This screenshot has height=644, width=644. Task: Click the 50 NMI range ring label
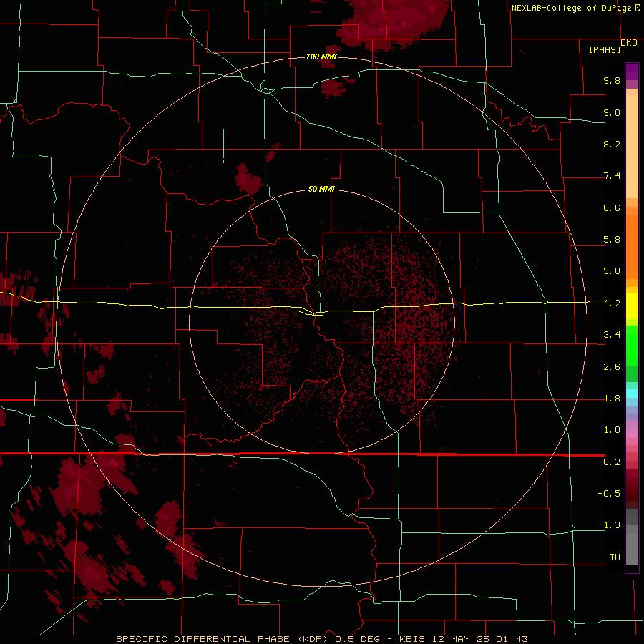(321, 189)
